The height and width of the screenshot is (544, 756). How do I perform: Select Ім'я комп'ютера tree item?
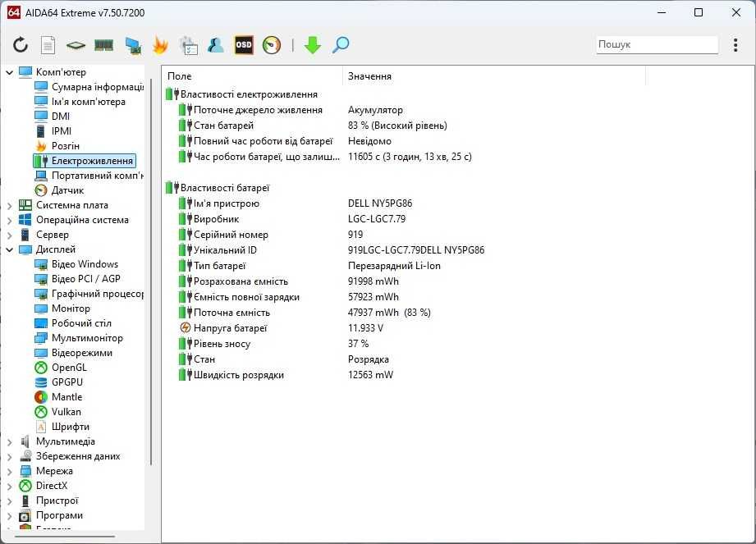pyautogui.click(x=80, y=102)
